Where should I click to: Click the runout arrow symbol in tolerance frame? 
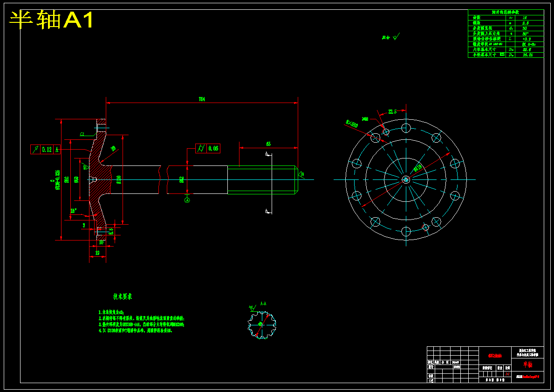35,150
